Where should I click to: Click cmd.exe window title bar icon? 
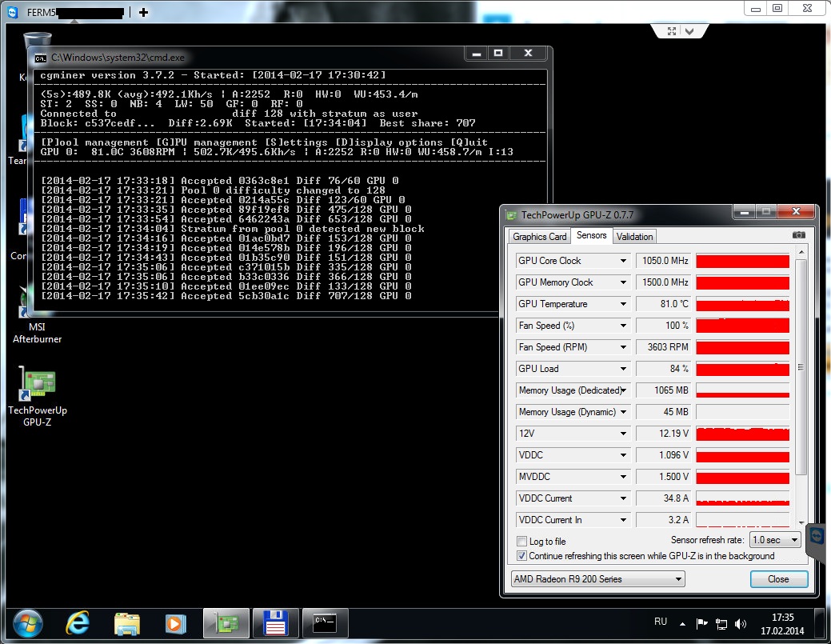[41, 58]
